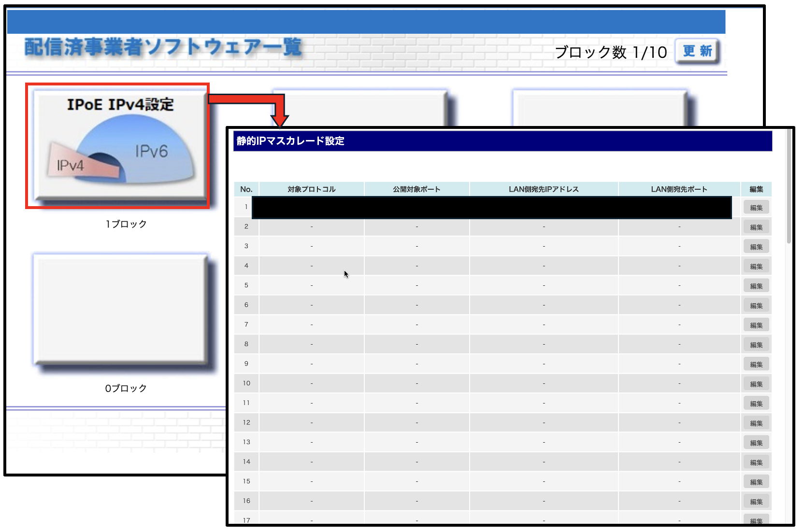
Task: Select the LAN側宛先ポート column header
Action: (x=678, y=189)
